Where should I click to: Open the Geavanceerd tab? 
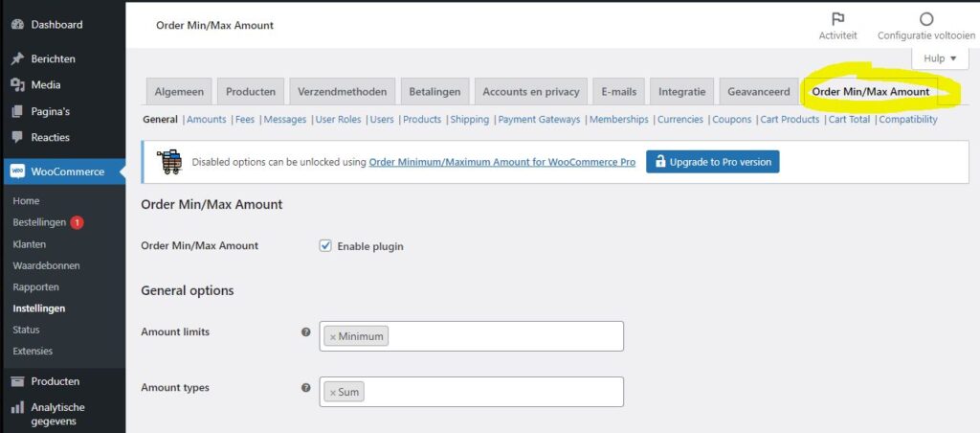[x=759, y=91]
